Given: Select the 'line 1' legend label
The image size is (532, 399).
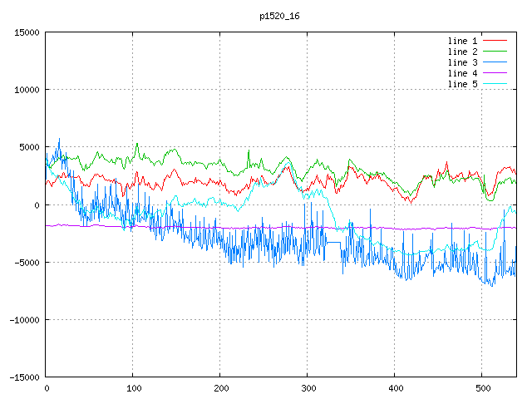Looking at the screenshot, I should point(463,41).
